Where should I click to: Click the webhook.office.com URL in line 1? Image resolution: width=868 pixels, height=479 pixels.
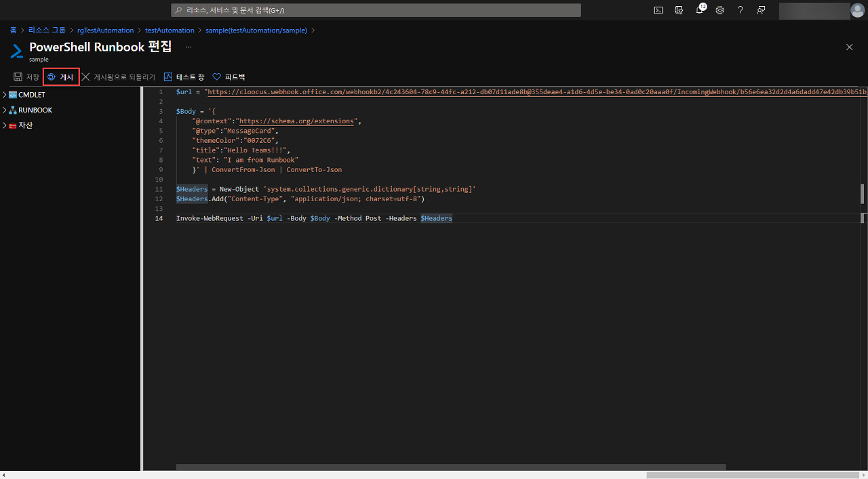point(536,92)
